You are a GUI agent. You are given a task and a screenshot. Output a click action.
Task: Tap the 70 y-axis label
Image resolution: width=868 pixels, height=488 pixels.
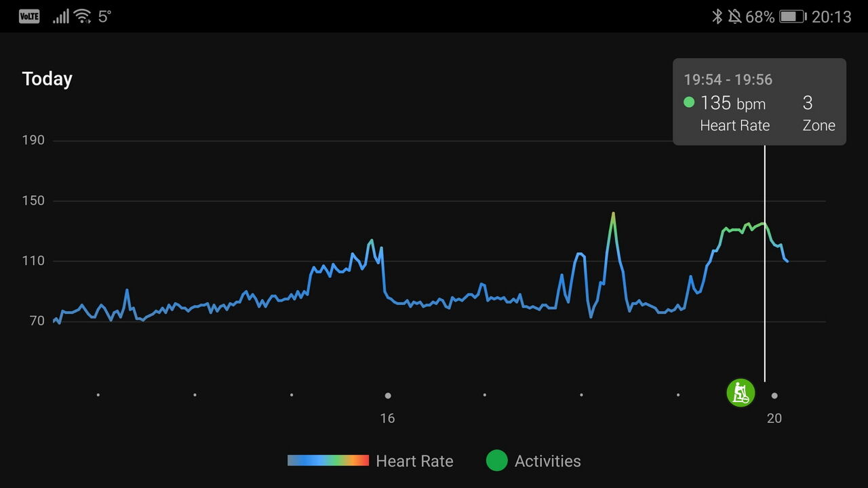point(36,321)
